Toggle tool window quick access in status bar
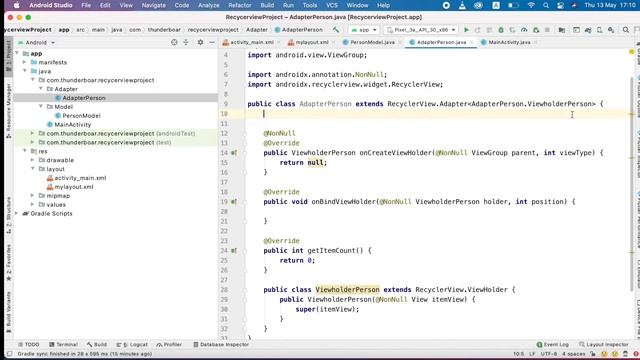 (x=9, y=354)
